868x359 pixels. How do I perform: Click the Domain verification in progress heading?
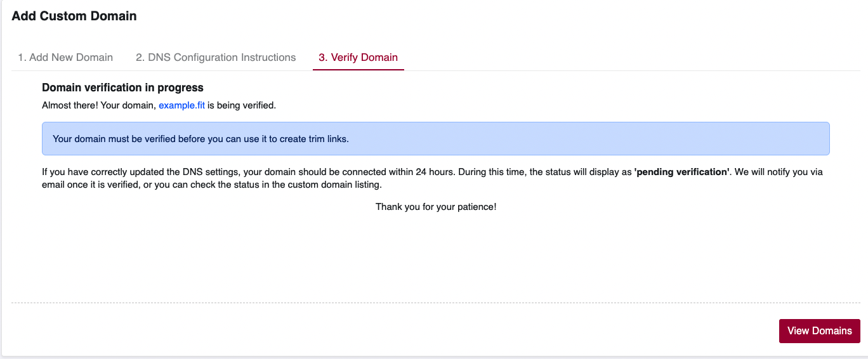(122, 88)
